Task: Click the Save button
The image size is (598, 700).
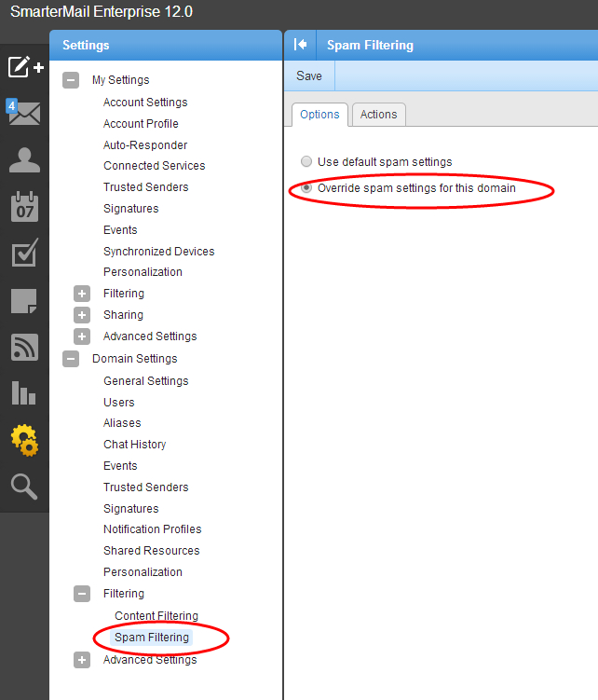Action: click(x=309, y=76)
